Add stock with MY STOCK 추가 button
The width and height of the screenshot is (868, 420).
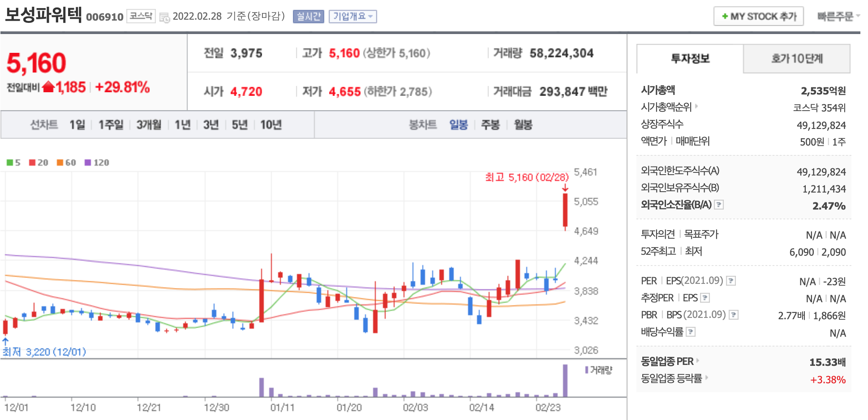(x=758, y=17)
